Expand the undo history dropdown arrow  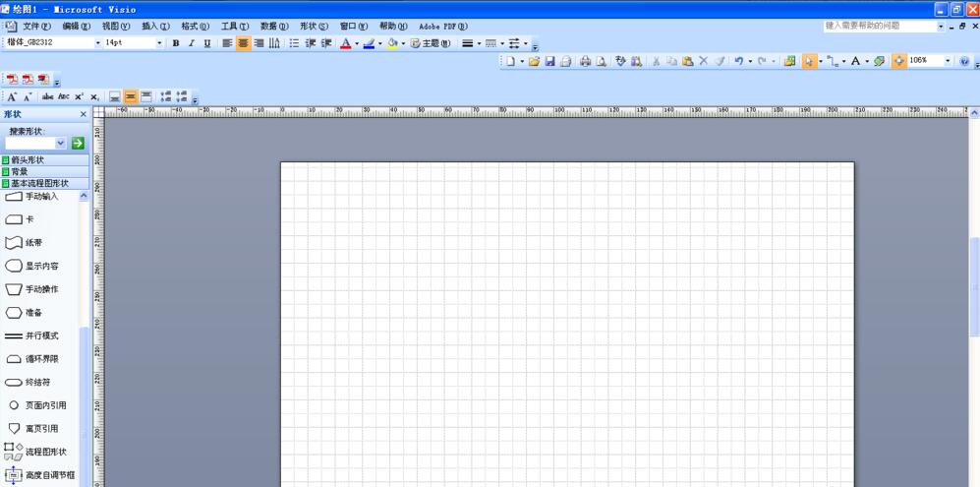point(749,61)
